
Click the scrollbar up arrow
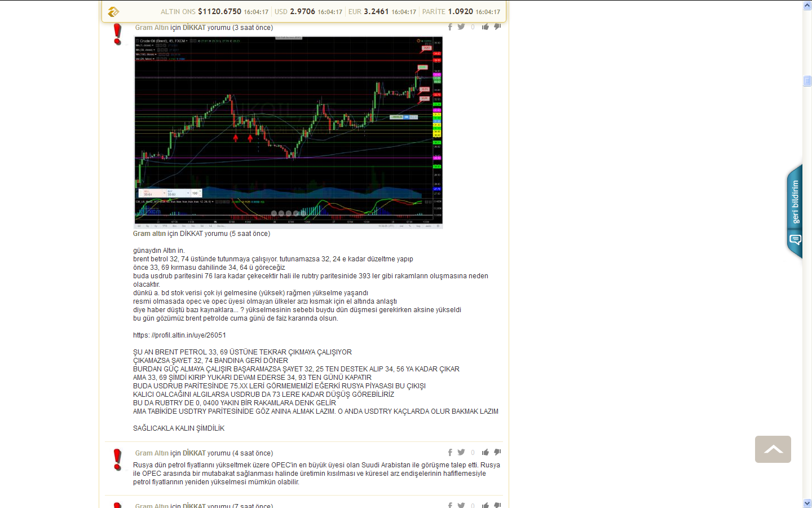[x=807, y=5]
